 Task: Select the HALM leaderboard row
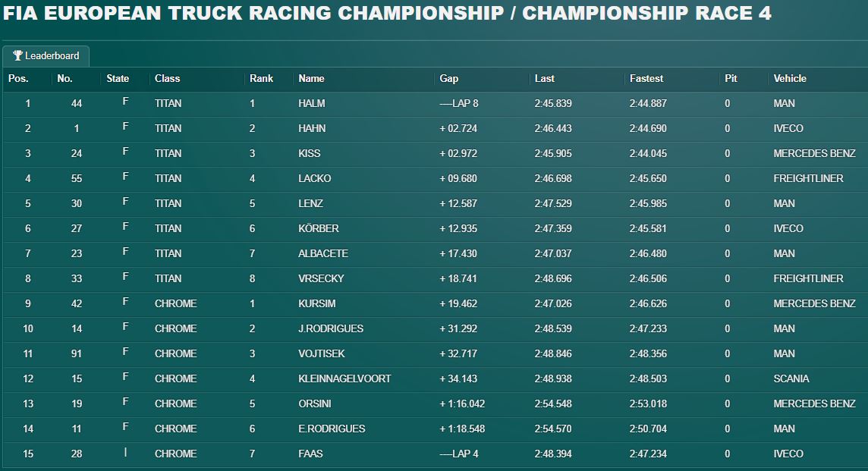(435, 103)
